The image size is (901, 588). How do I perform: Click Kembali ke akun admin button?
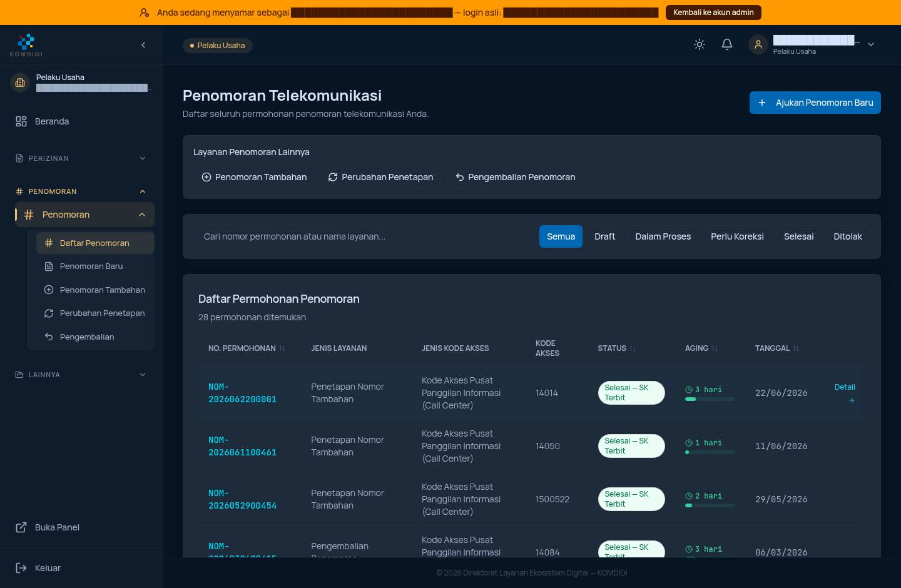[713, 13]
